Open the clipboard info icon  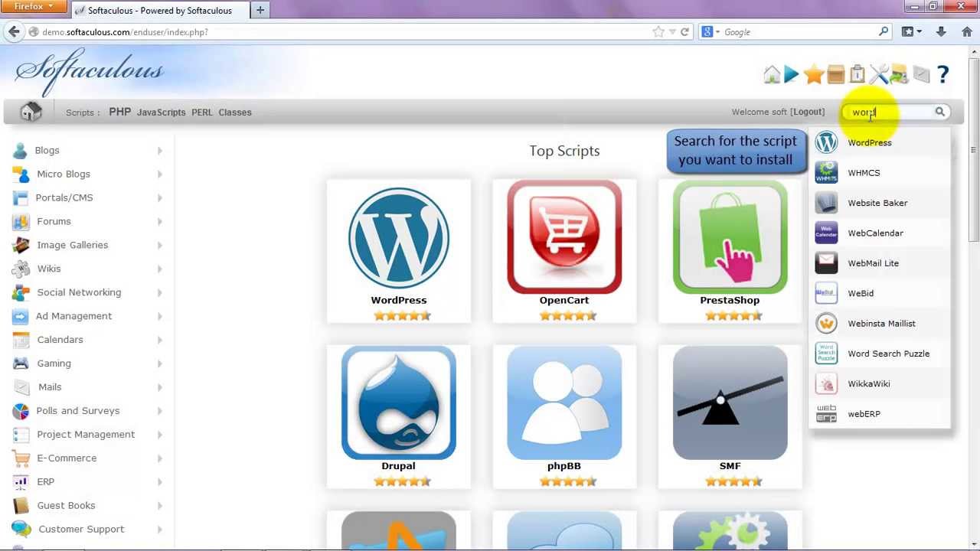(857, 74)
